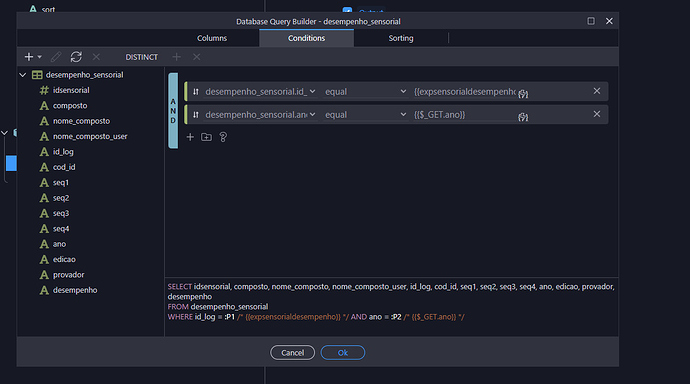
Task: Click the question mark help icon below conditions
Action: tap(223, 137)
